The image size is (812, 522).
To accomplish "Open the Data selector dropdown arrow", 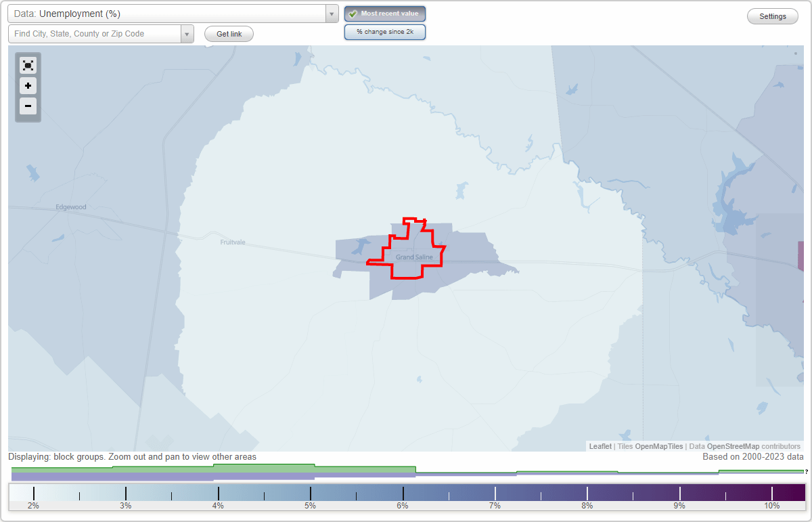I will pyautogui.click(x=332, y=14).
